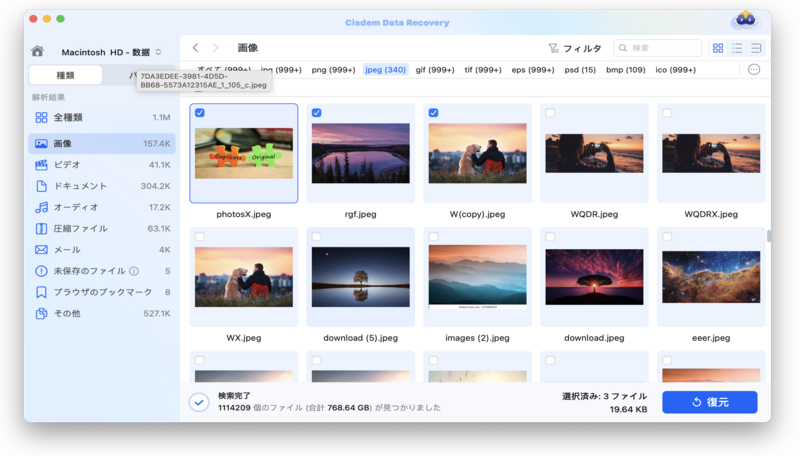Open the 圧縮ファイル category
The width and height of the screenshot is (800, 456).
[80, 228]
